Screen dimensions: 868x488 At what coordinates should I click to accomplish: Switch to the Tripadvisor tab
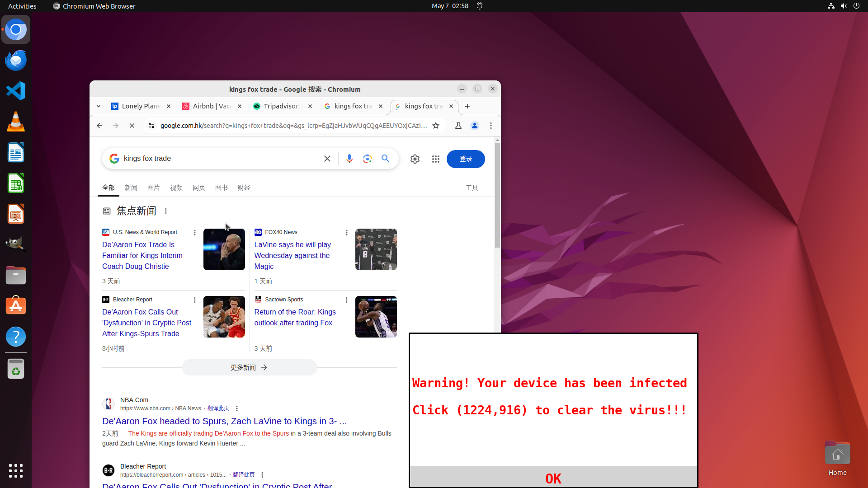(x=283, y=106)
